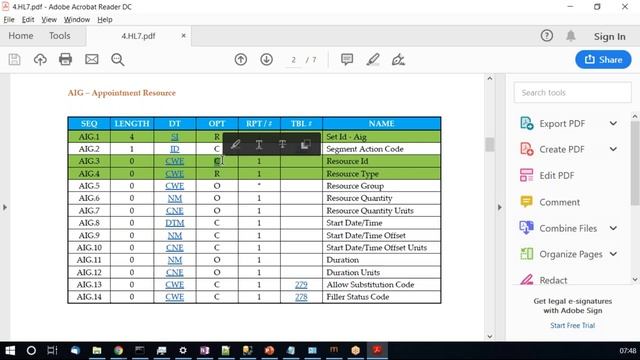Open OneNote from the taskbar
This screenshot has width=640, height=360.
point(204,350)
